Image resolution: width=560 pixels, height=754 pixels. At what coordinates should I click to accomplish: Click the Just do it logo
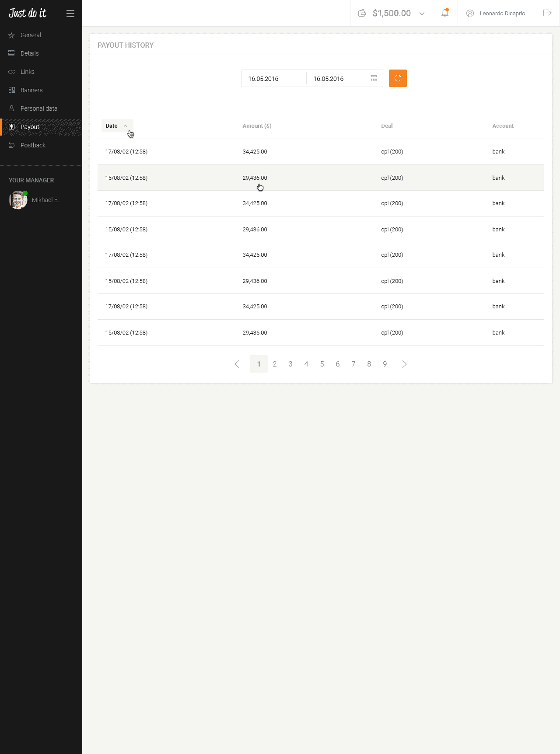point(28,13)
